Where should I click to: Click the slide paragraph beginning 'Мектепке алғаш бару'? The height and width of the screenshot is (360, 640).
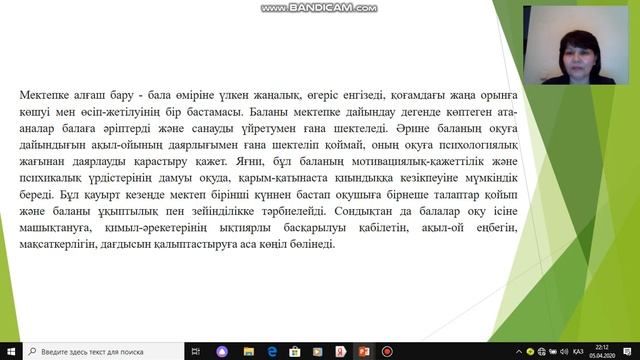[x=268, y=169]
